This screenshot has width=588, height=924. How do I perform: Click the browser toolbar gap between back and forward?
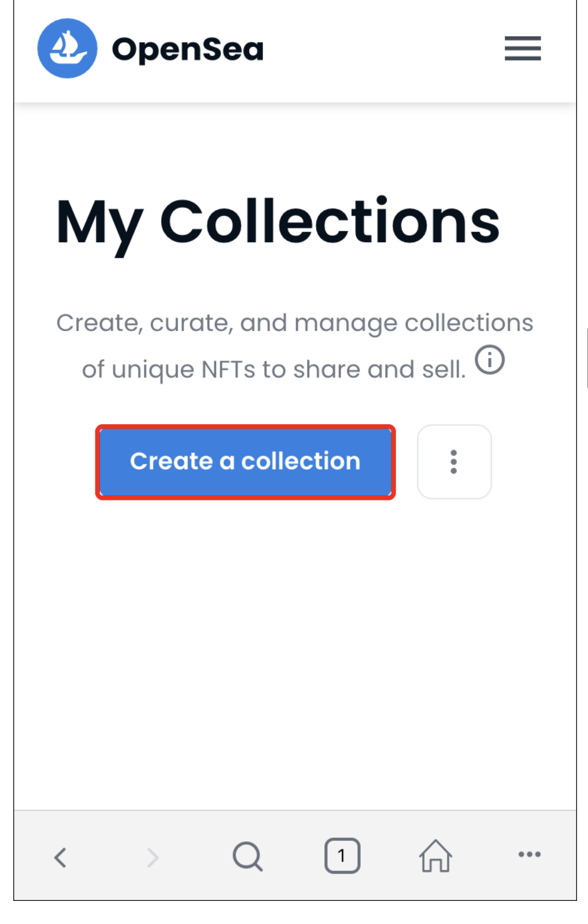coord(106,857)
